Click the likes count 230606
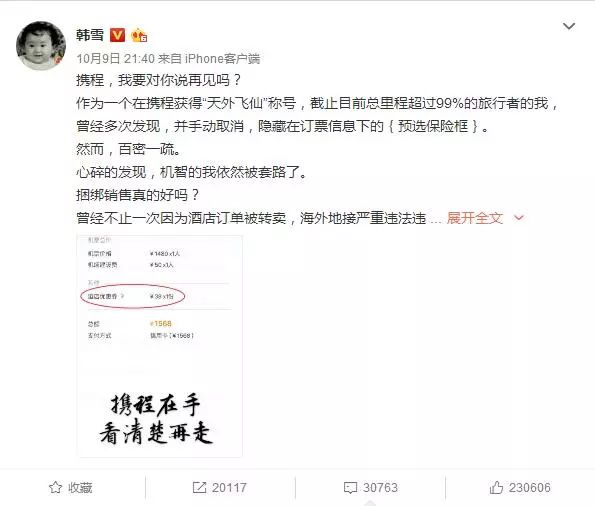Screen dimensions: 595x506 (530, 487)
